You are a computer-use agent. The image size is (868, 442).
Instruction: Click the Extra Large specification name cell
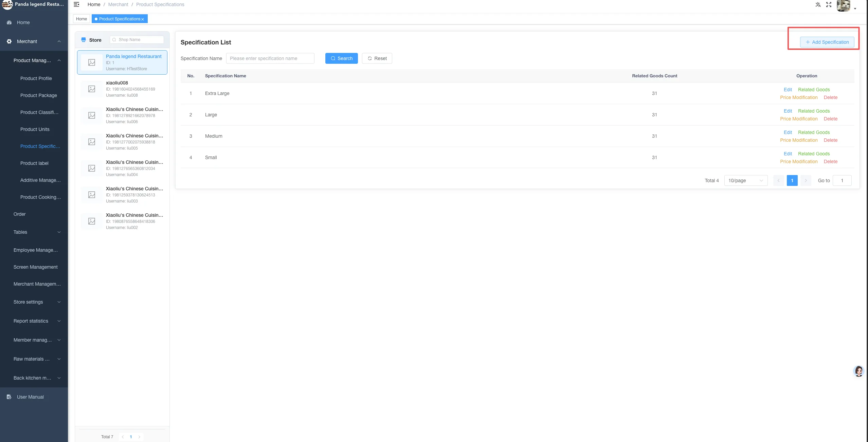217,93
